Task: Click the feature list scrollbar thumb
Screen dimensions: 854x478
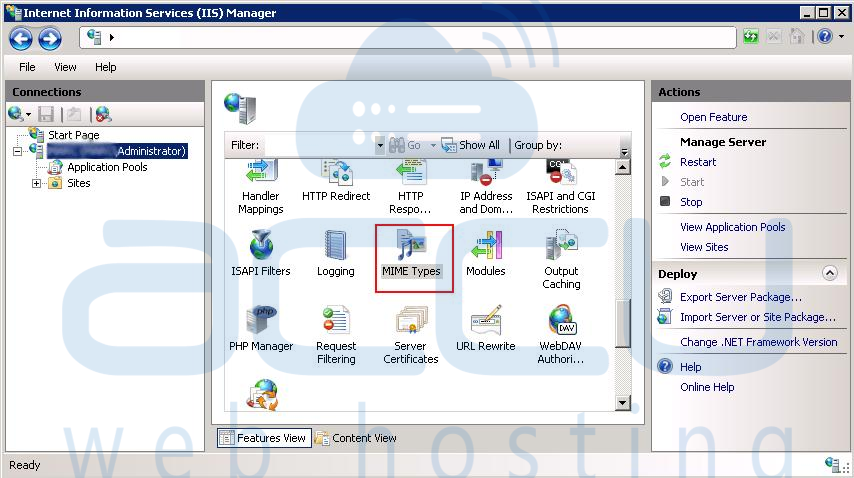Action: click(622, 322)
